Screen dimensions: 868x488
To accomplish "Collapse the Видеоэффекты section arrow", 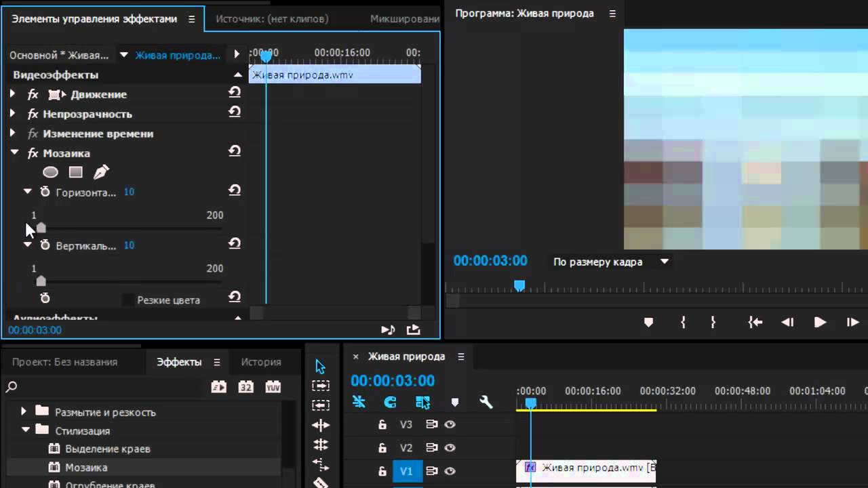I will click(x=237, y=75).
